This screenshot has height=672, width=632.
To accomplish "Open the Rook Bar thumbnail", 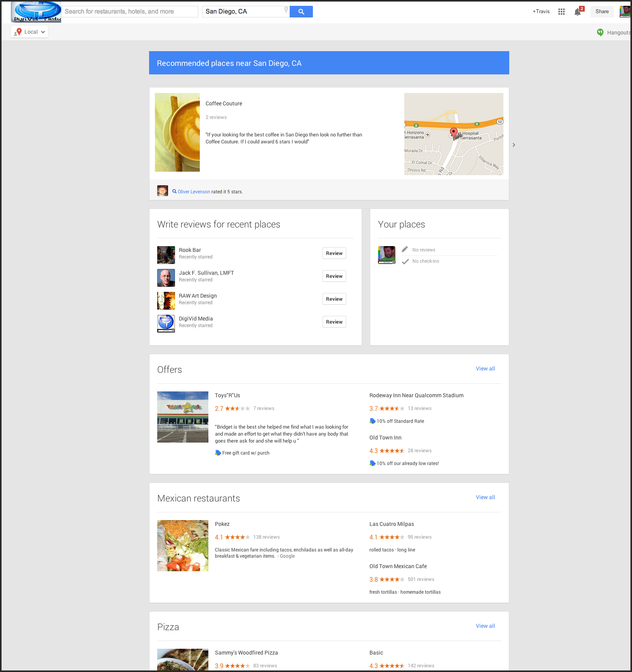I will [166, 255].
